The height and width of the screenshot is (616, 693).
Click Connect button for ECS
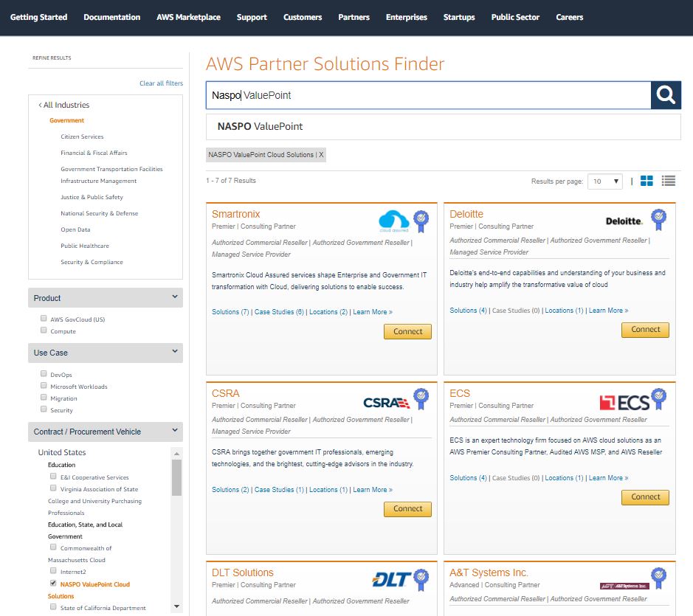click(645, 497)
